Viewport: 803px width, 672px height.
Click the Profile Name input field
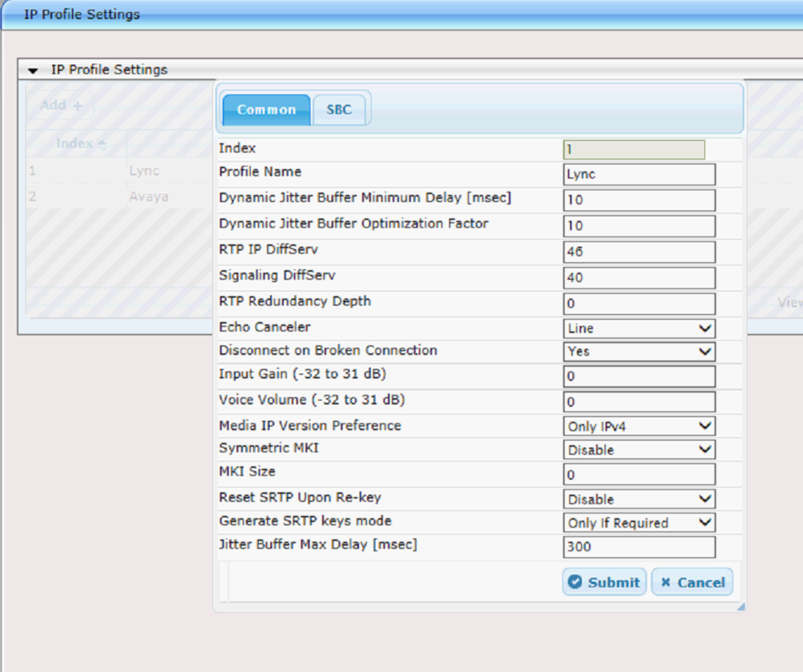pyautogui.click(x=639, y=174)
